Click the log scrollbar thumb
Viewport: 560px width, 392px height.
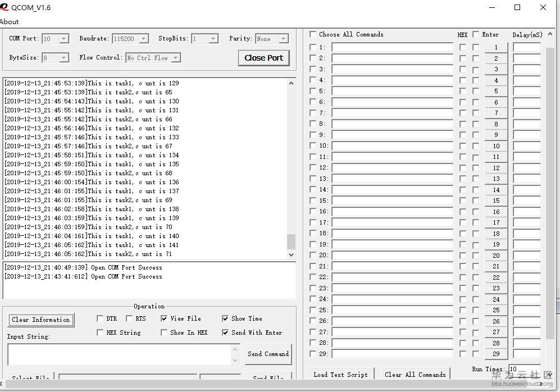pyautogui.click(x=291, y=241)
